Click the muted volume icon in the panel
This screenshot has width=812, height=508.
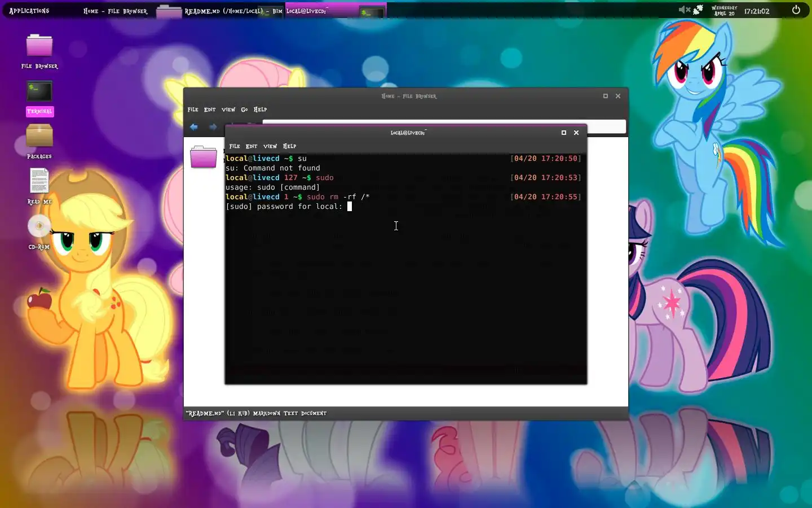(684, 10)
